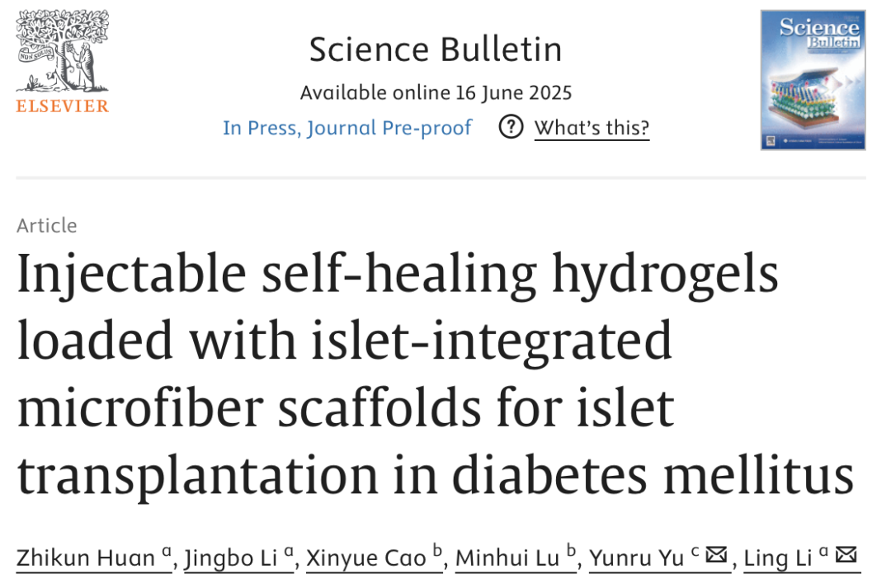Open the Science Bulletin cover thumbnail
The height and width of the screenshot is (588, 891).
(x=813, y=80)
